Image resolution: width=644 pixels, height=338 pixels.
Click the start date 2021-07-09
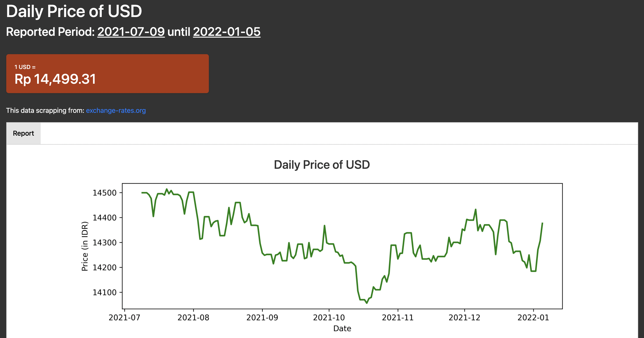[131, 32]
